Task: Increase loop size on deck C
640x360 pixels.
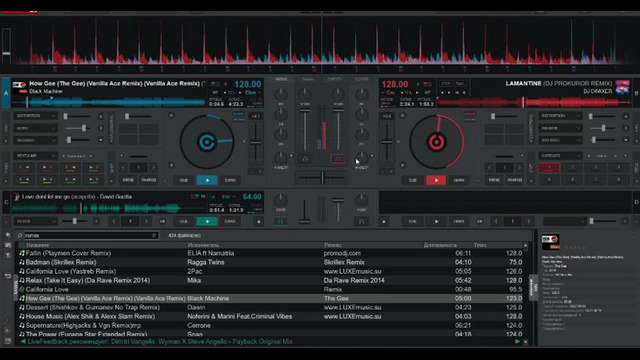Action: click(x=146, y=221)
